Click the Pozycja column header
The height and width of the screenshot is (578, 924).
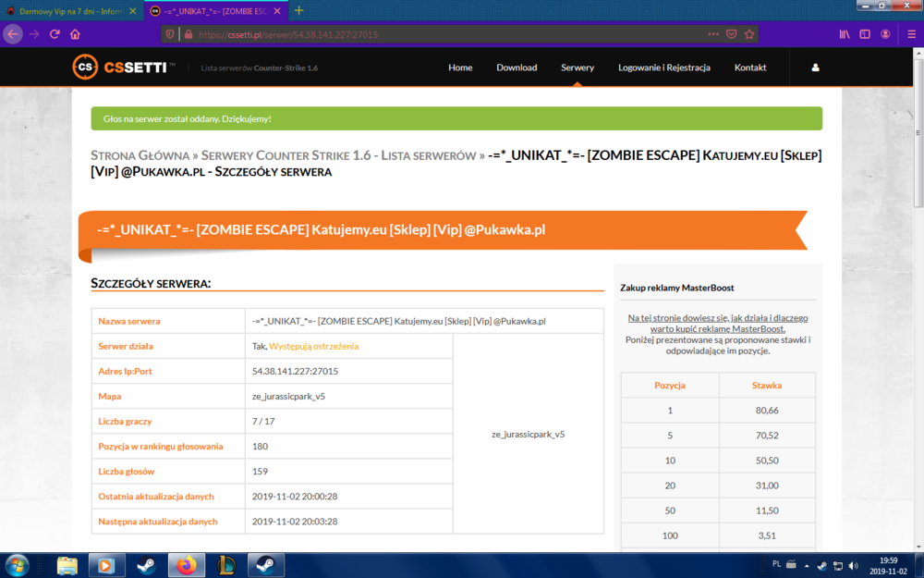670,385
